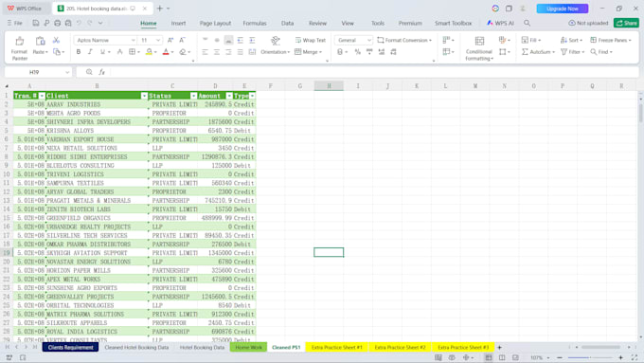Open the Sort dropdown
644x363 pixels.
[x=571, y=40]
